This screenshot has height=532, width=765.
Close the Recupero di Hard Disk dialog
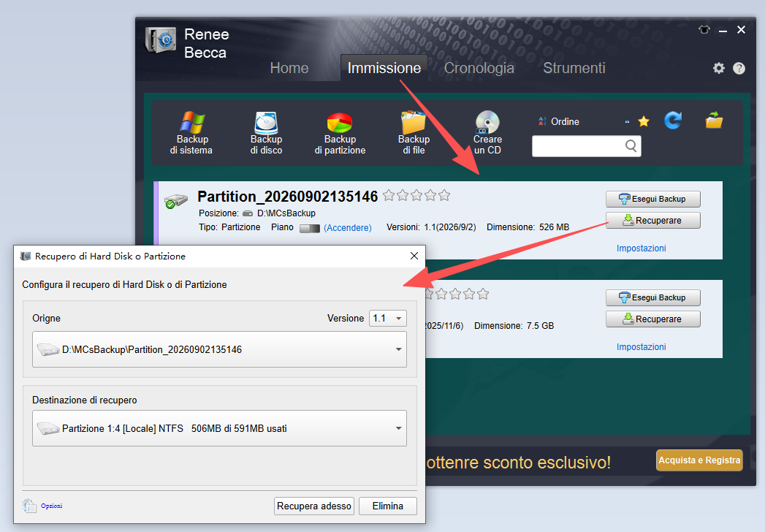pos(414,256)
